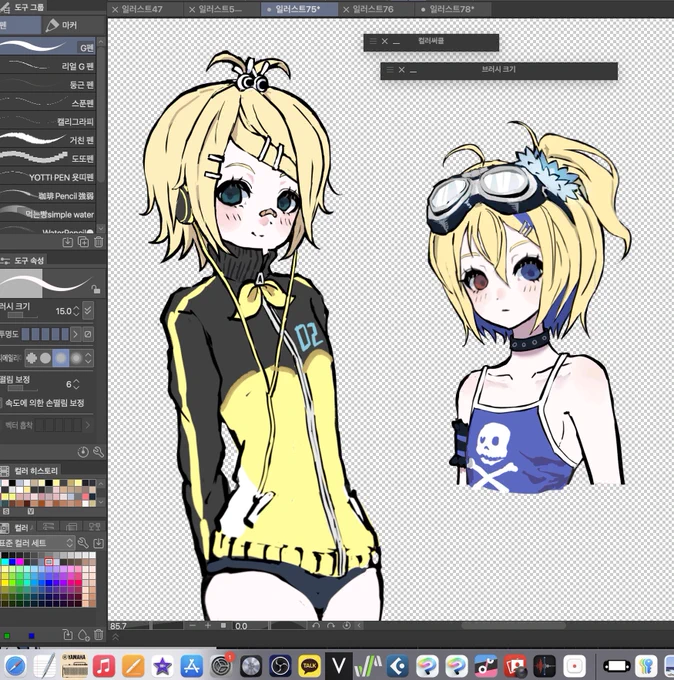Toggle the tool property lock icon
The image size is (674, 680).
click(x=96, y=289)
